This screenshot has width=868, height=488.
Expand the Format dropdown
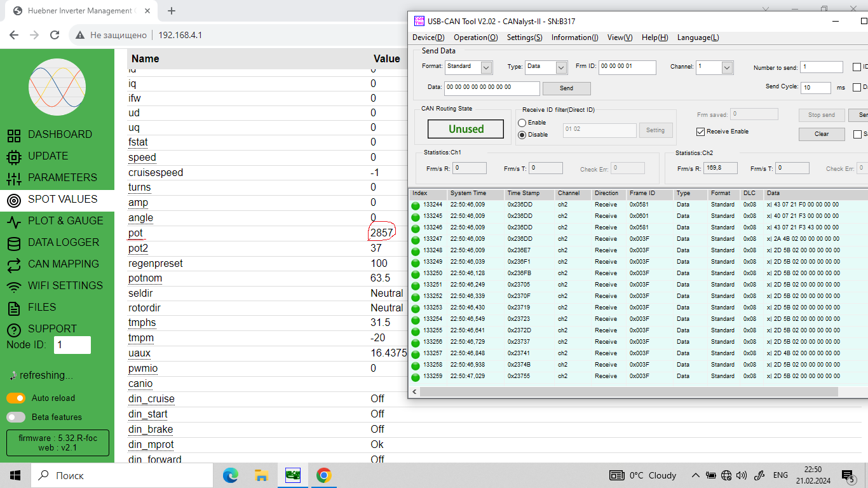tap(486, 67)
